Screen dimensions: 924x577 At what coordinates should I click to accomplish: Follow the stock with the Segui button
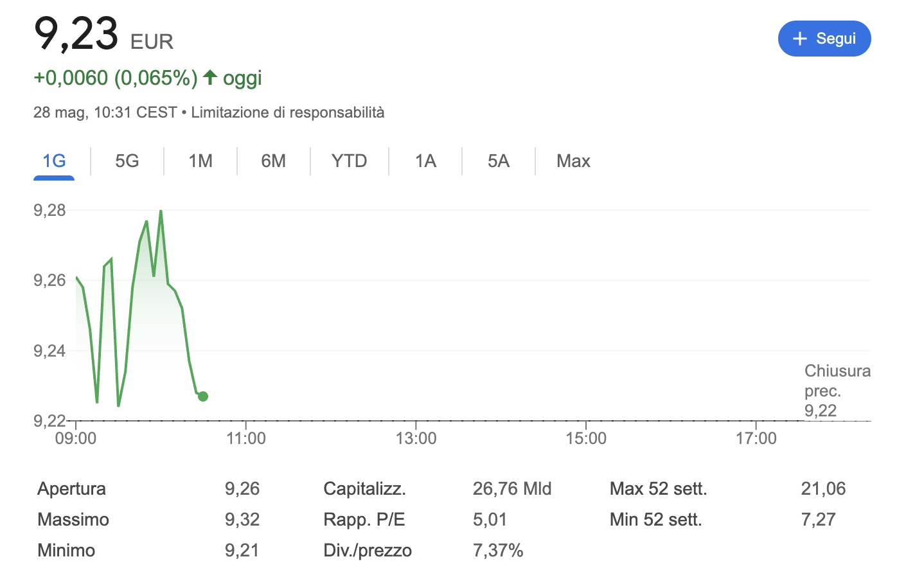(824, 39)
